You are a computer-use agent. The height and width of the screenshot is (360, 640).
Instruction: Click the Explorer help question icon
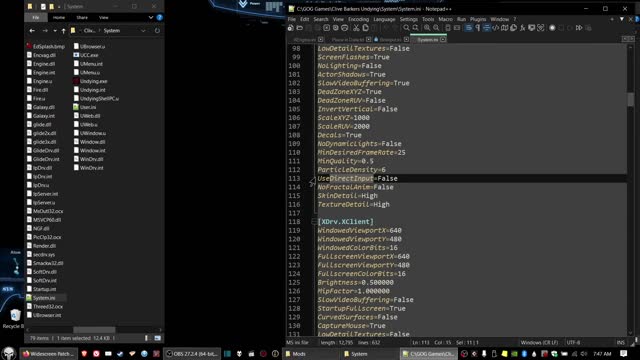point(160,18)
